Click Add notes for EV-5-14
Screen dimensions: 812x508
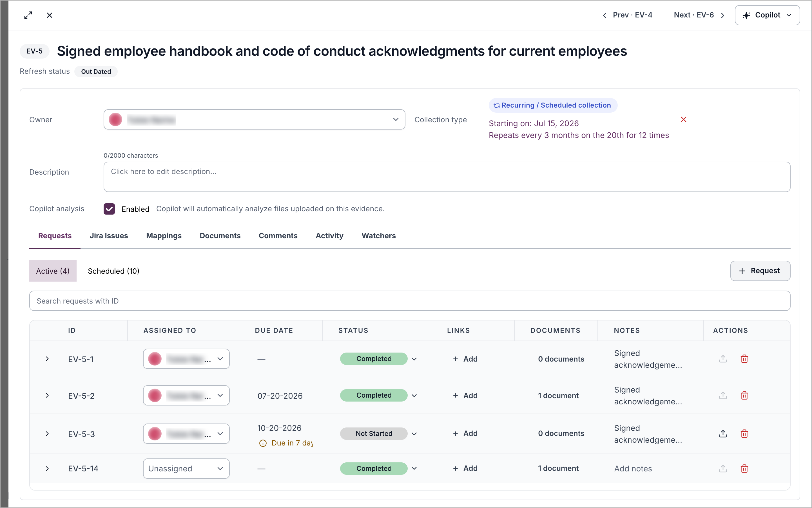[633, 468]
